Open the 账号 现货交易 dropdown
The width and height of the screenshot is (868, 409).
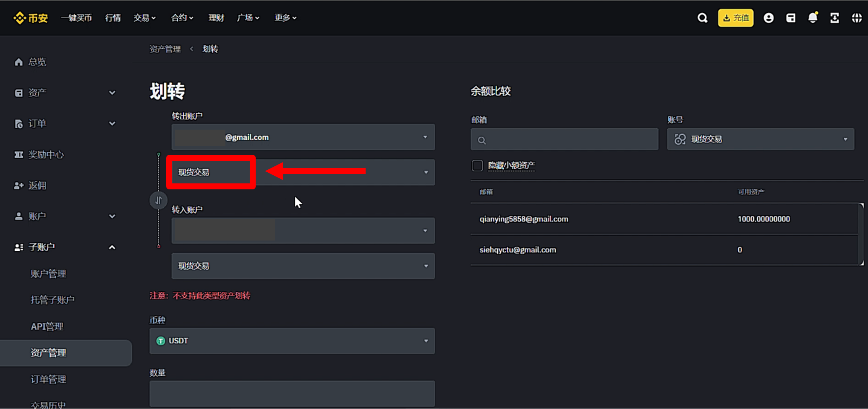pyautogui.click(x=760, y=139)
